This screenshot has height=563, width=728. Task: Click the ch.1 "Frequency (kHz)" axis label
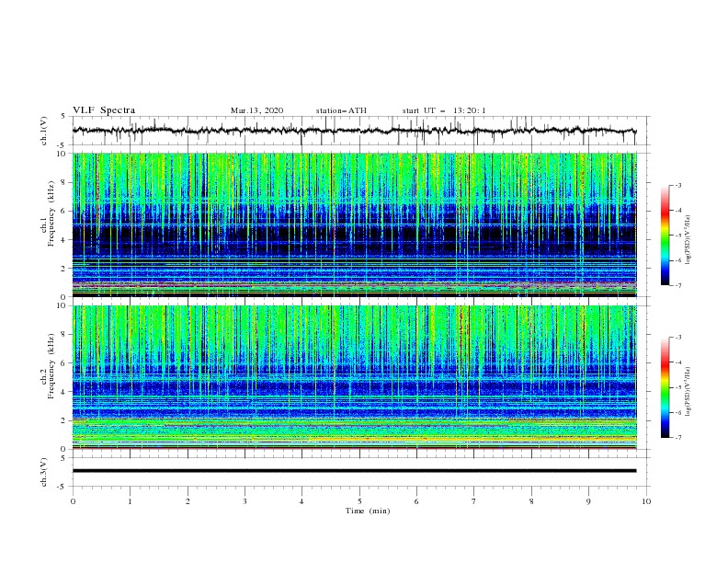point(51,214)
